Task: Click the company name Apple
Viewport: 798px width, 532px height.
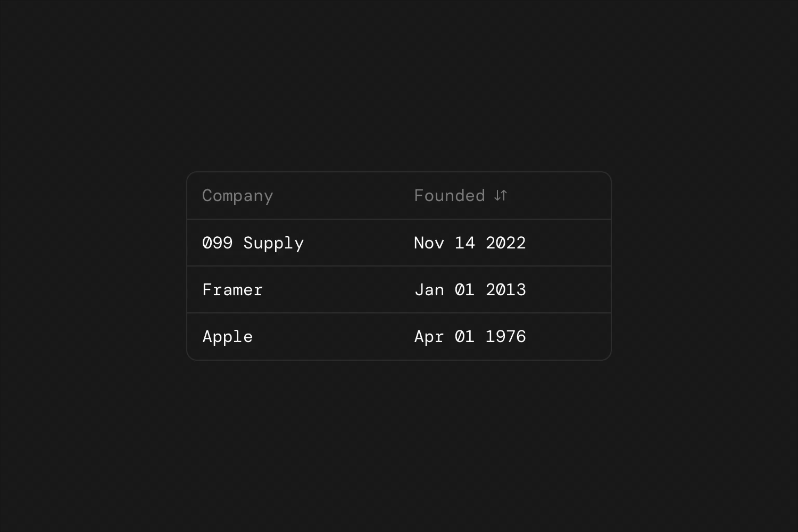Action: 227,336
